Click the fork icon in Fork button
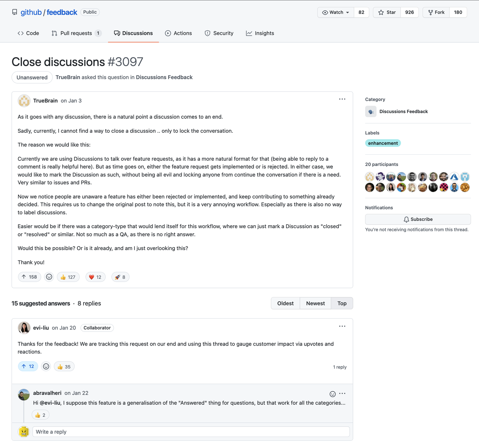The width and height of the screenshot is (479, 448). click(430, 12)
